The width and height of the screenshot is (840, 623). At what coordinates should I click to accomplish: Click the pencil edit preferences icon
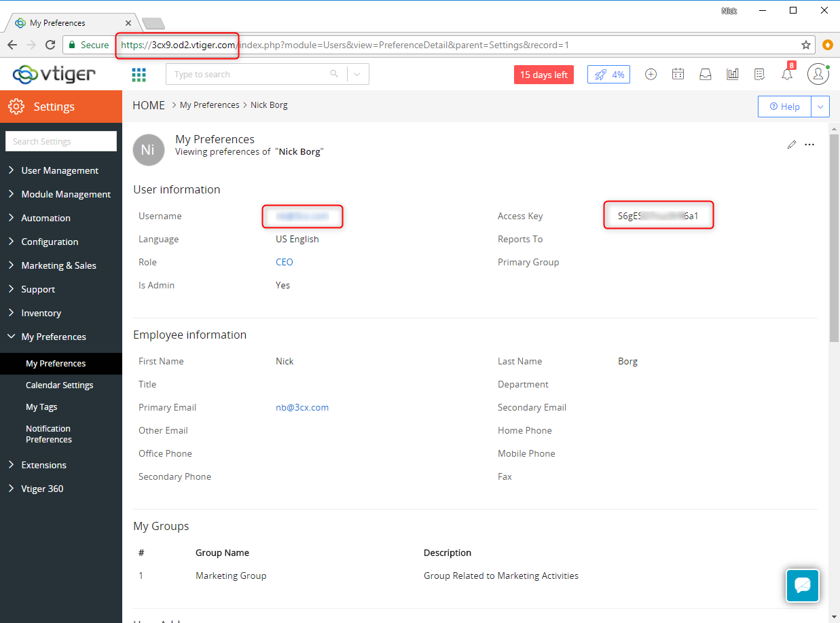791,145
